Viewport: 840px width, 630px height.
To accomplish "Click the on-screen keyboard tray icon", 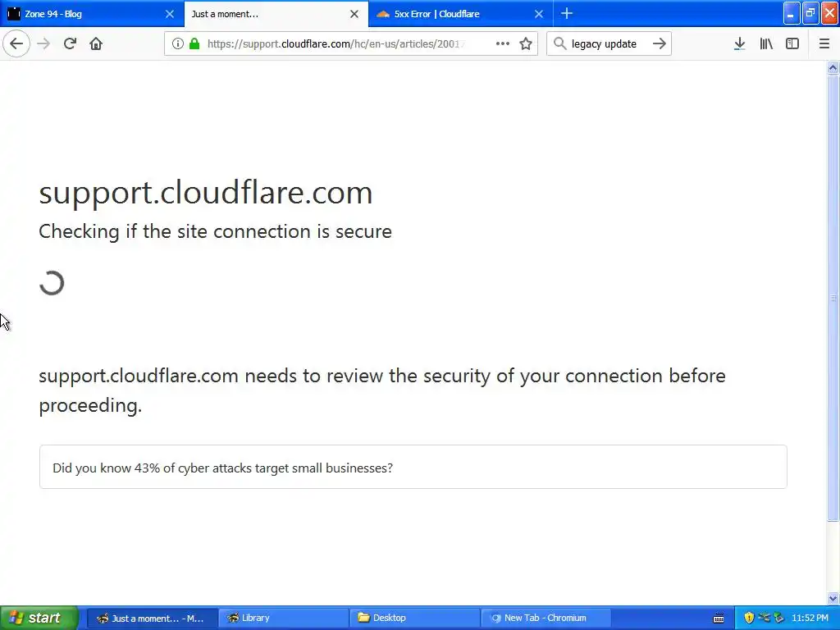I will pyautogui.click(x=719, y=619).
